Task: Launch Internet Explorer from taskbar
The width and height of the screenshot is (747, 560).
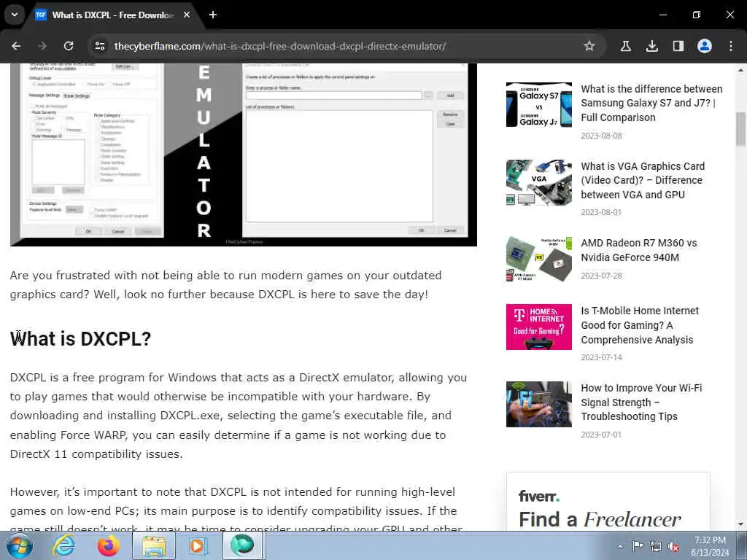Action: click(63, 545)
